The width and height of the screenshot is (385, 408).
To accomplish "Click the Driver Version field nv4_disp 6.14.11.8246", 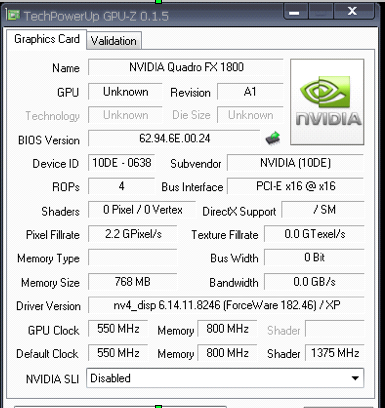I will point(226,305).
